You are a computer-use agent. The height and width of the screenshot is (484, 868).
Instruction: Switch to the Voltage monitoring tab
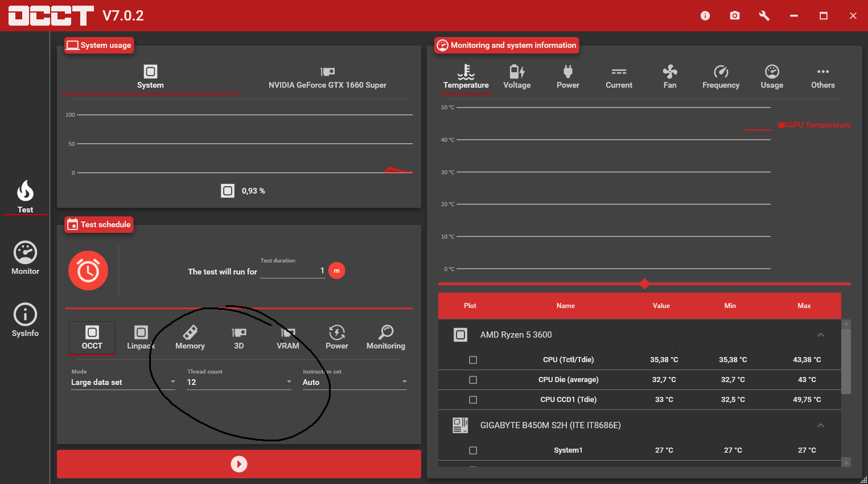tap(517, 77)
